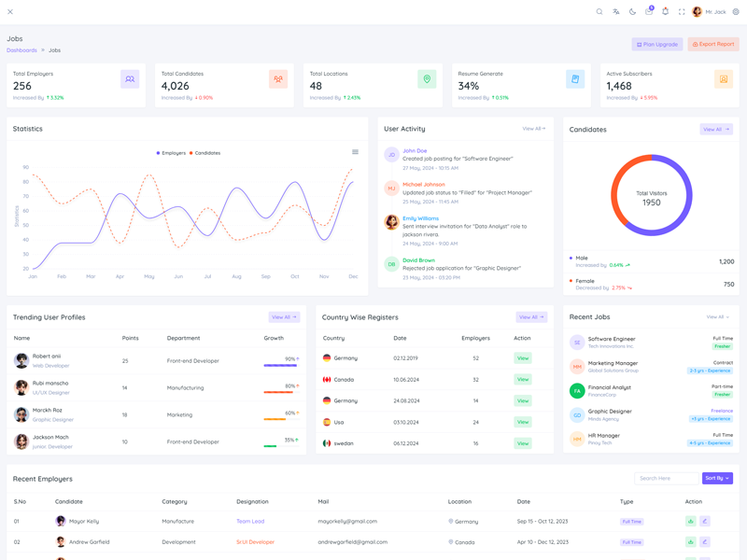Open Mr. Jack profile menu
This screenshot has width=747, height=560.
click(x=710, y=12)
